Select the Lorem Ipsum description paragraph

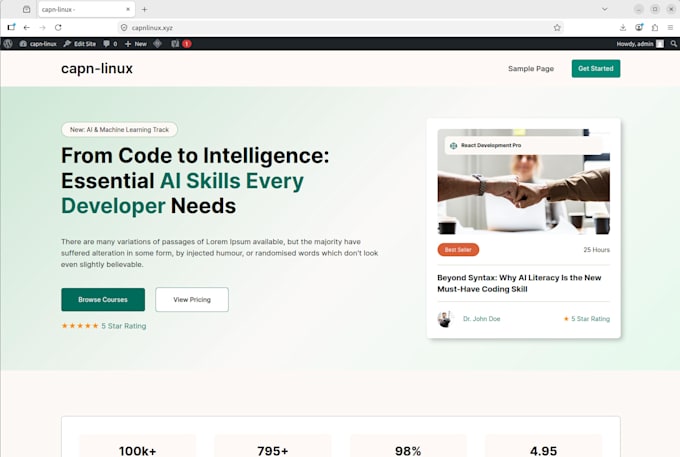219,253
